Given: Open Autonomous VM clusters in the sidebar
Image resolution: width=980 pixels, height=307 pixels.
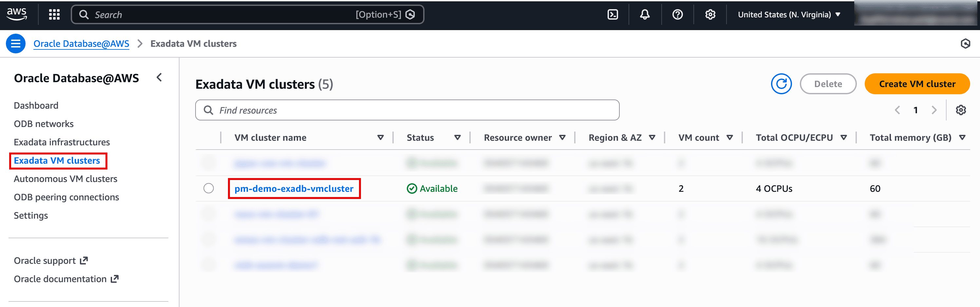Looking at the screenshot, I should click(66, 179).
